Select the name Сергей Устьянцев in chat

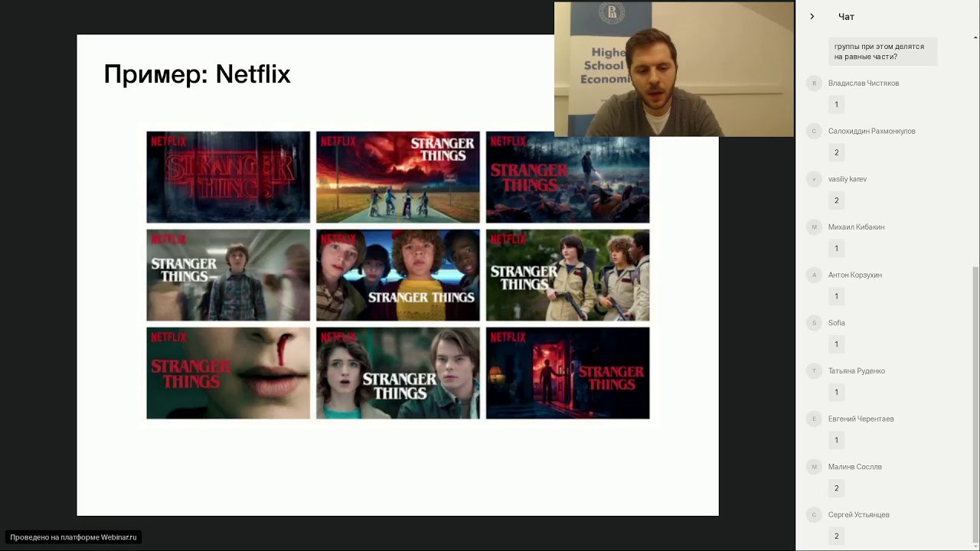coord(858,515)
